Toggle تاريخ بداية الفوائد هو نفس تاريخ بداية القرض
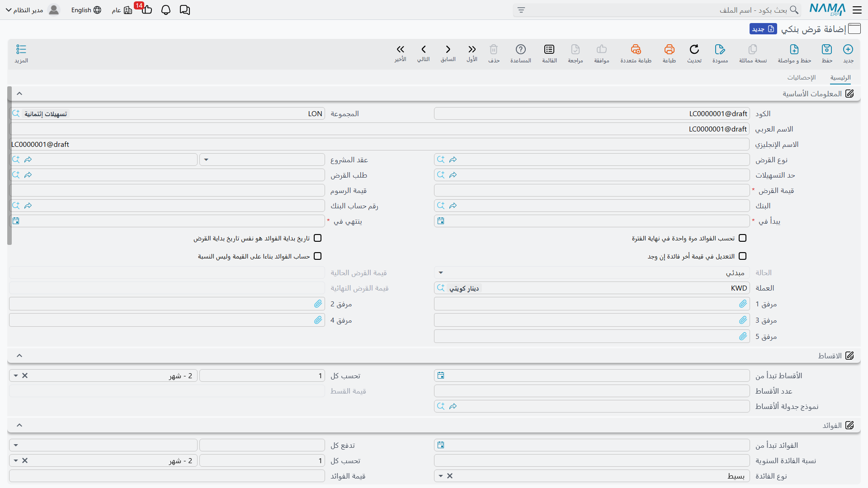The width and height of the screenshot is (868, 488). pos(318,238)
